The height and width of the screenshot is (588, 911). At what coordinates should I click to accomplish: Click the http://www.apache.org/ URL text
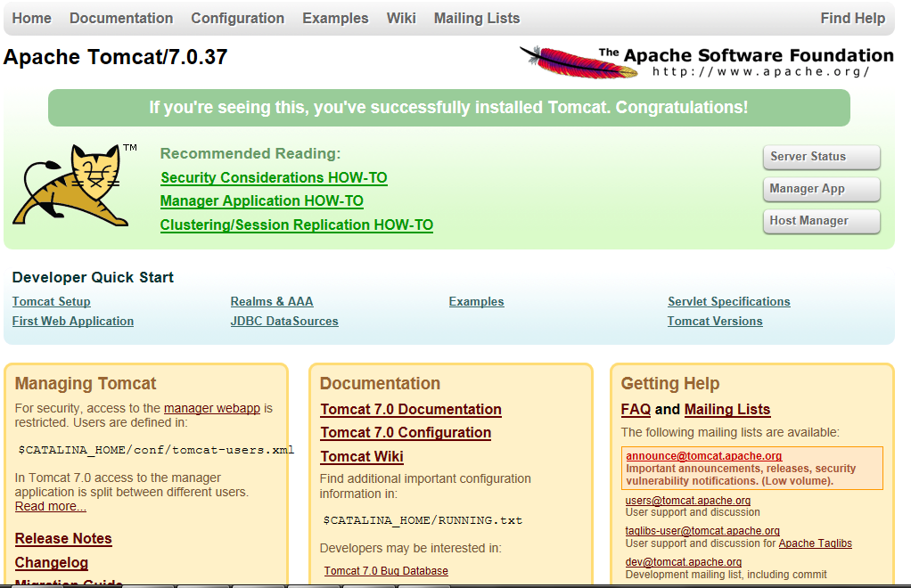(x=760, y=72)
